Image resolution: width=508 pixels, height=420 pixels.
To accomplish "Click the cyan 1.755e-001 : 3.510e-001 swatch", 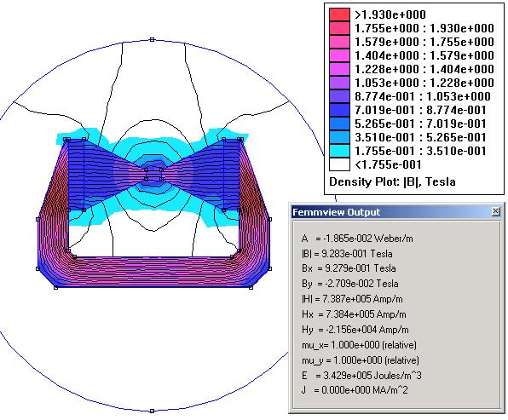I will (339, 151).
